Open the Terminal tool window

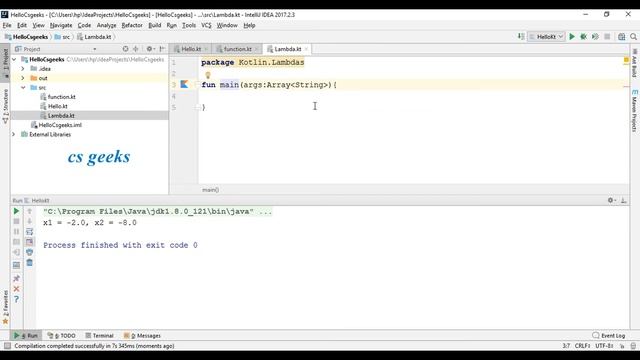[99, 336]
